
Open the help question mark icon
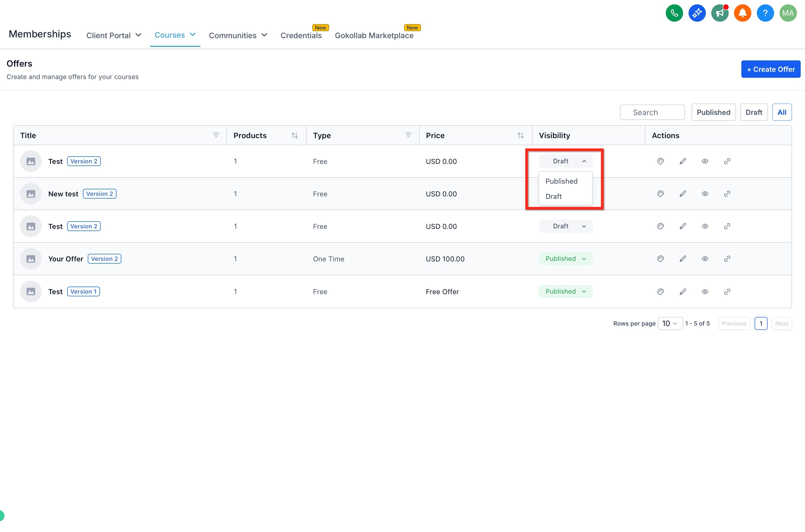pyautogui.click(x=765, y=13)
